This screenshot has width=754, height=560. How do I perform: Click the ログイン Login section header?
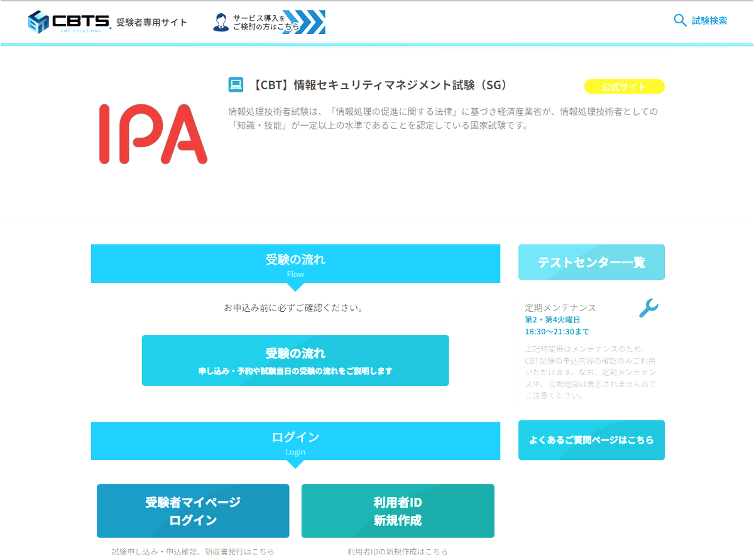[295, 441]
